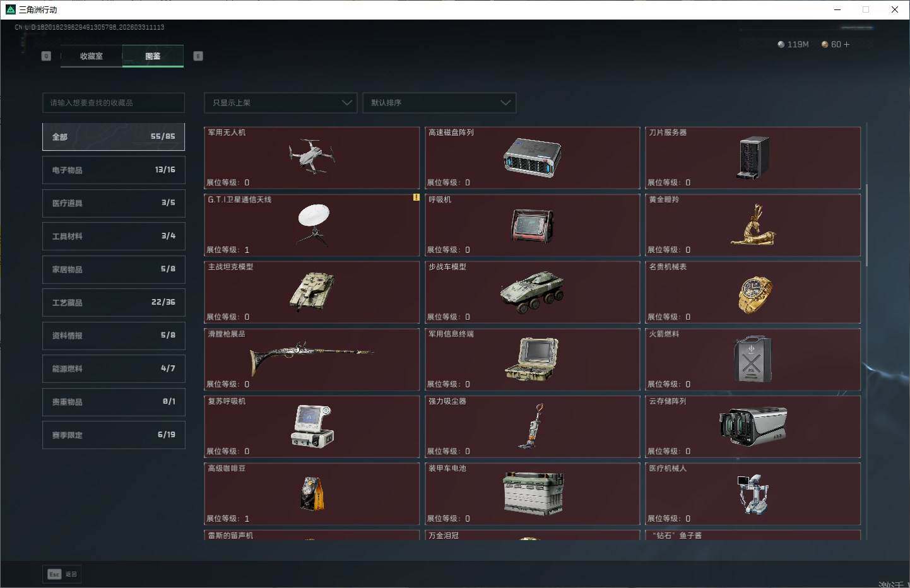The width and height of the screenshot is (910, 588).
Task: Select the flintlock musket exhibit icon
Action: [312, 358]
